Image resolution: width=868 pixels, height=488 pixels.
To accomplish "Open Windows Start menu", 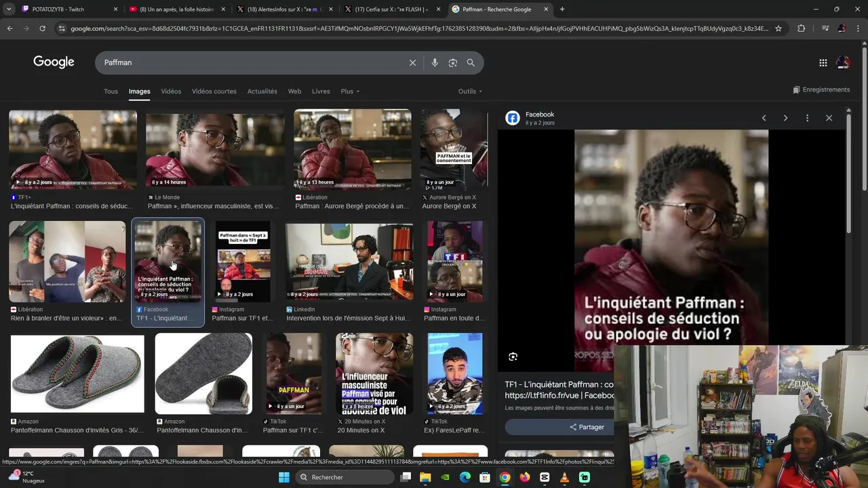I will [284, 477].
